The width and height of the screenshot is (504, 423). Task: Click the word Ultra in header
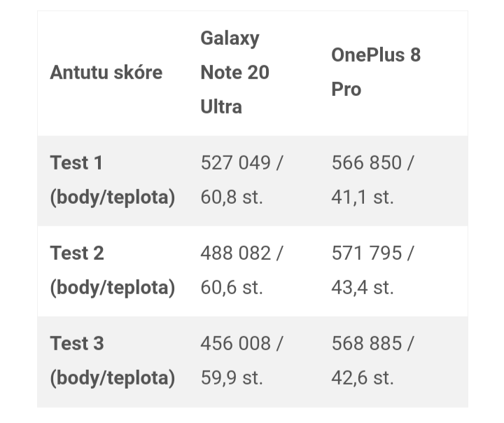coord(221,106)
